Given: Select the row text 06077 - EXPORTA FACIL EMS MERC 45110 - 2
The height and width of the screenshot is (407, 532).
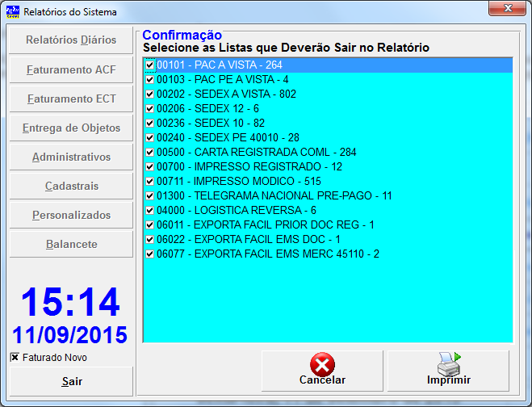Looking at the screenshot, I should tap(268, 254).
